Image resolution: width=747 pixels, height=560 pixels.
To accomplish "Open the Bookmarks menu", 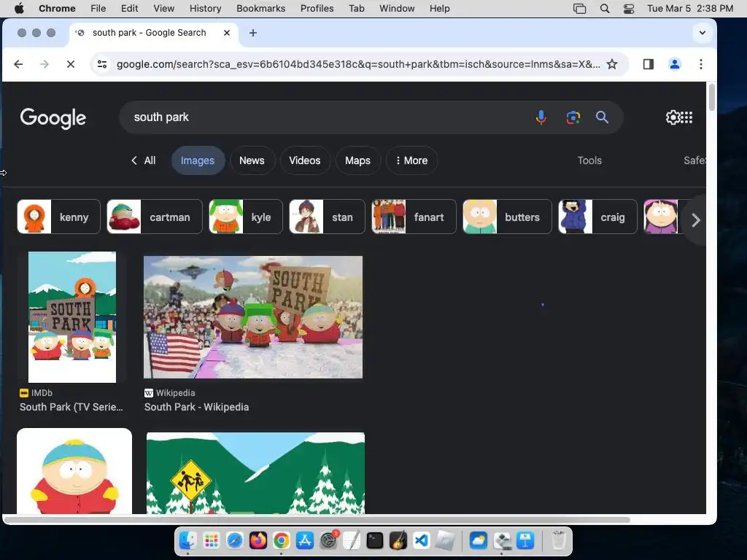I will point(261,9).
